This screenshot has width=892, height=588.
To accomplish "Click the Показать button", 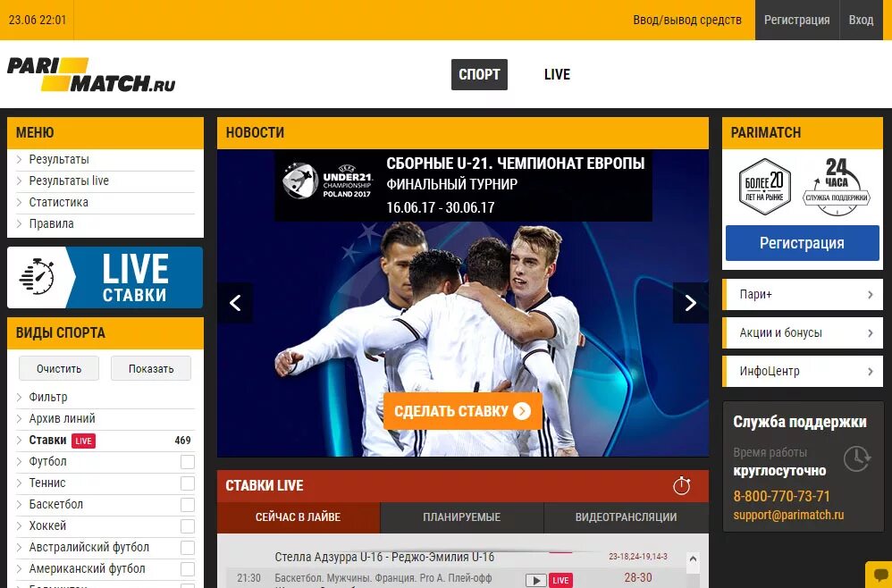I will [x=151, y=368].
